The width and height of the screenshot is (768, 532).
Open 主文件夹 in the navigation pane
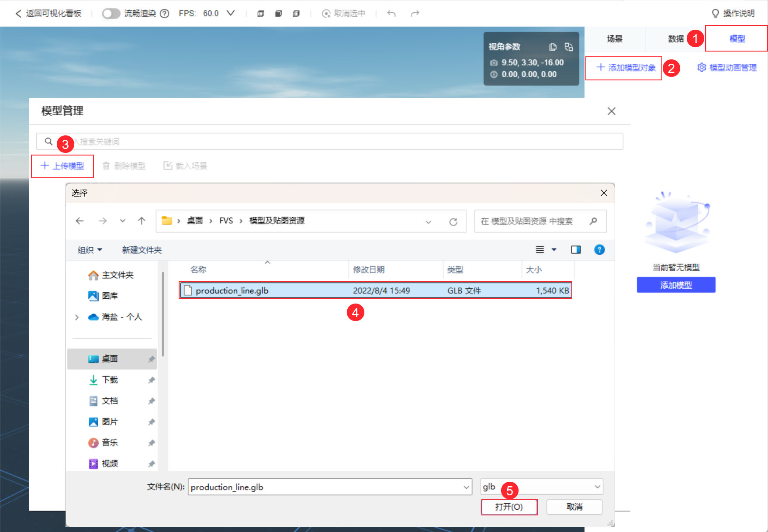[111, 275]
